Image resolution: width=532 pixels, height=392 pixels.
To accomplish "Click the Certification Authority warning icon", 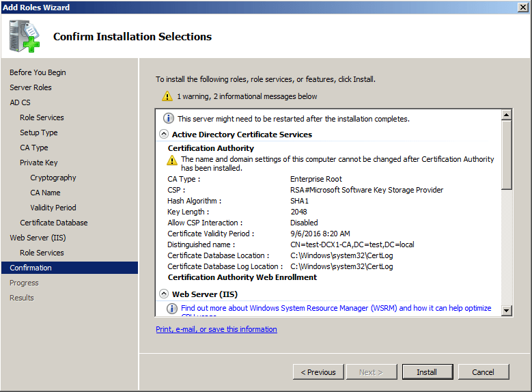I will point(173,160).
